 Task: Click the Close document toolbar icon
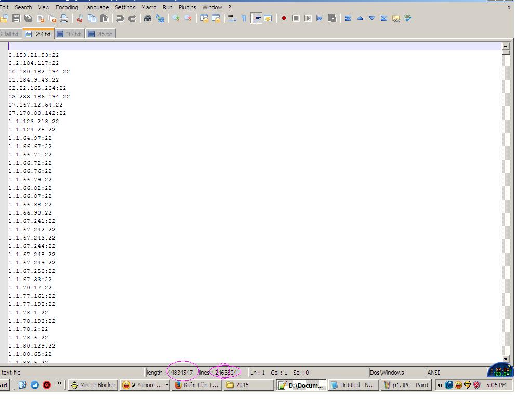pyautogui.click(x=41, y=18)
